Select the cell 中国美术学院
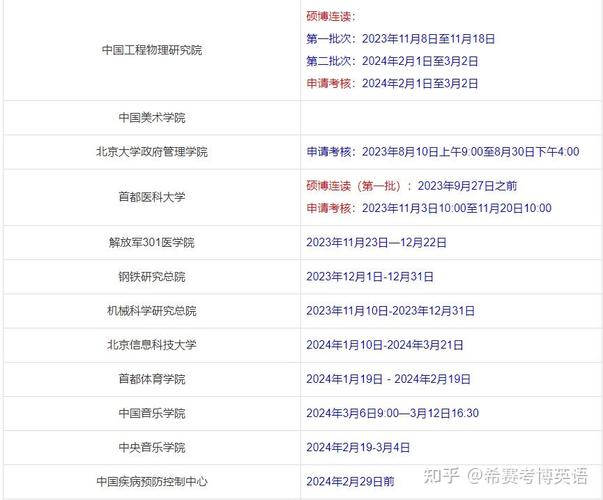 (152, 118)
